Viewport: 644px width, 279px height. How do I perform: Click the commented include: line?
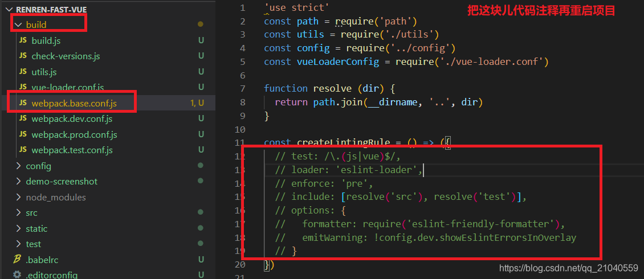(x=401, y=197)
